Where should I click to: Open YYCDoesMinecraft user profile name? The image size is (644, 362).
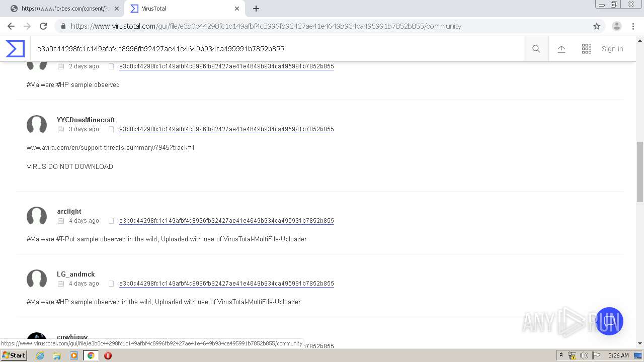[86, 120]
